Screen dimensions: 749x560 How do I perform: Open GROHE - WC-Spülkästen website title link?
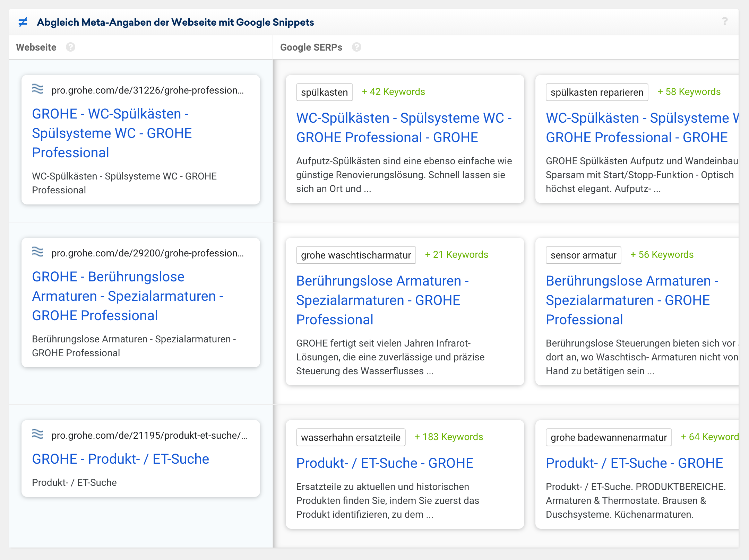coord(112,133)
